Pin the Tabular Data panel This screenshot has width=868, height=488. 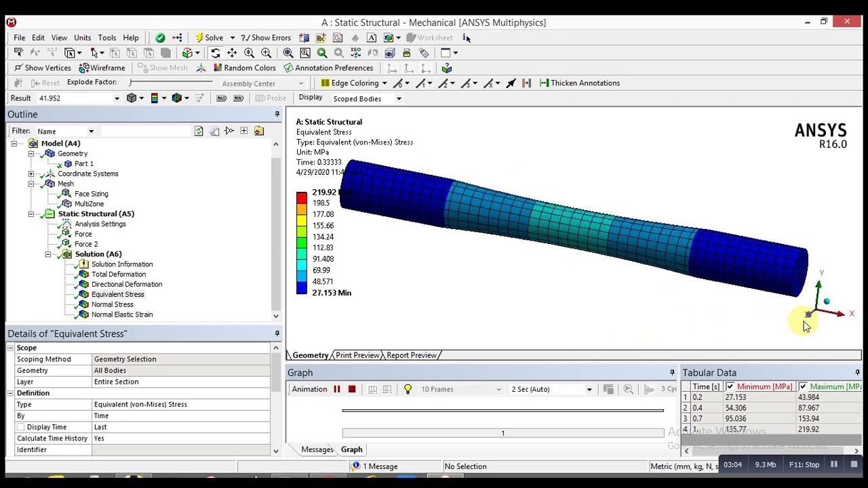point(857,373)
